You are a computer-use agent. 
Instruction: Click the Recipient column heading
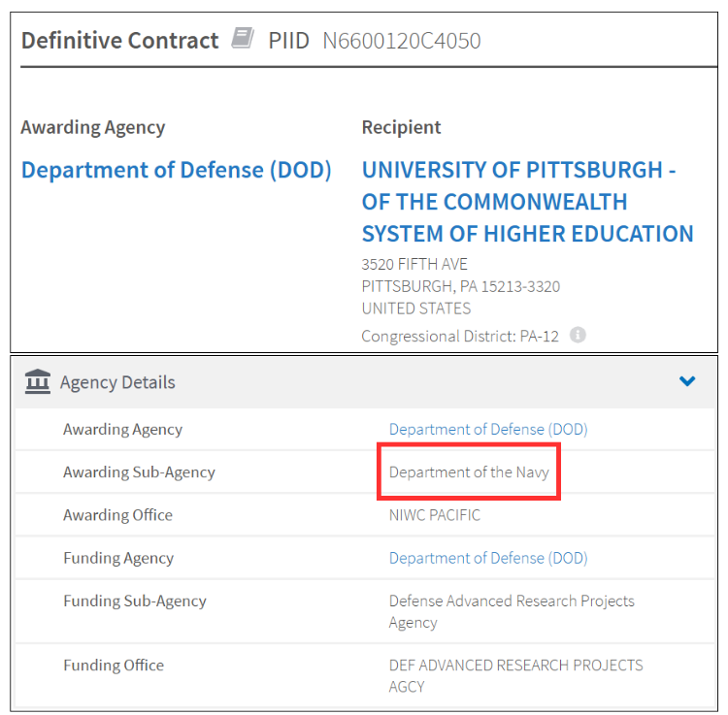pos(401,127)
